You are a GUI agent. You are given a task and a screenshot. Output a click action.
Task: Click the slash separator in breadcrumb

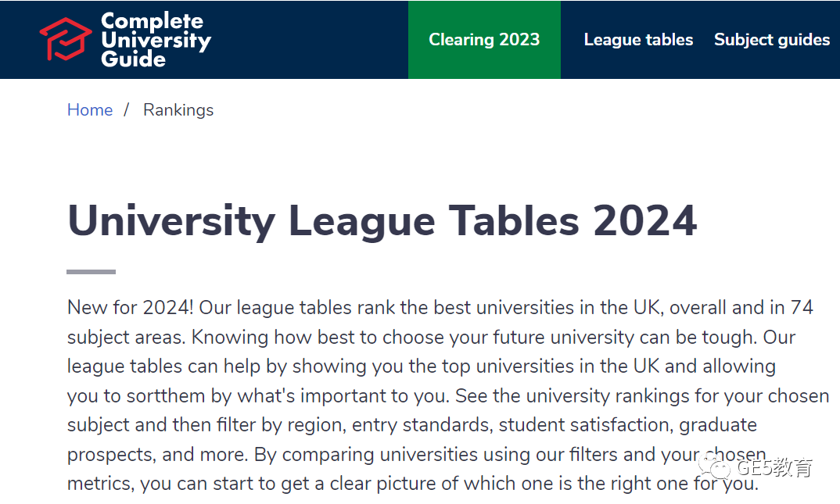click(127, 109)
